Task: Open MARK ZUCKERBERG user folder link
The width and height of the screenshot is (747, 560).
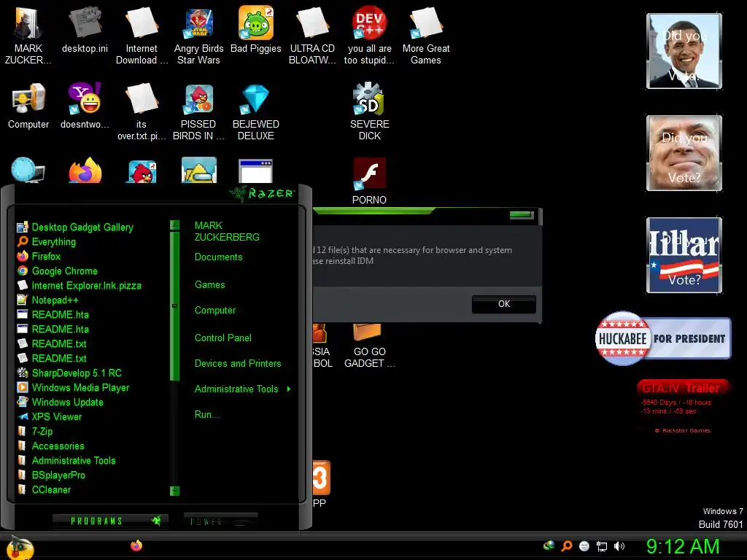Action: coord(227,231)
